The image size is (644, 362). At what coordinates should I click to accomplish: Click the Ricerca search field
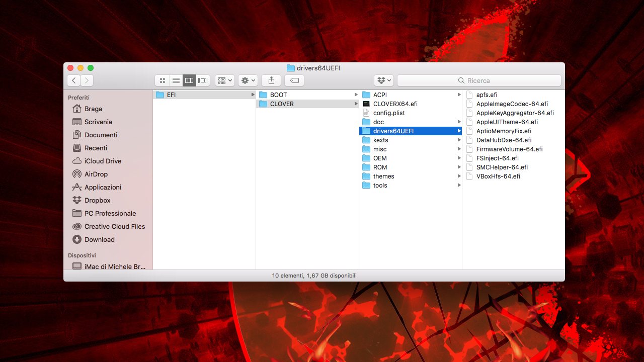pos(479,80)
